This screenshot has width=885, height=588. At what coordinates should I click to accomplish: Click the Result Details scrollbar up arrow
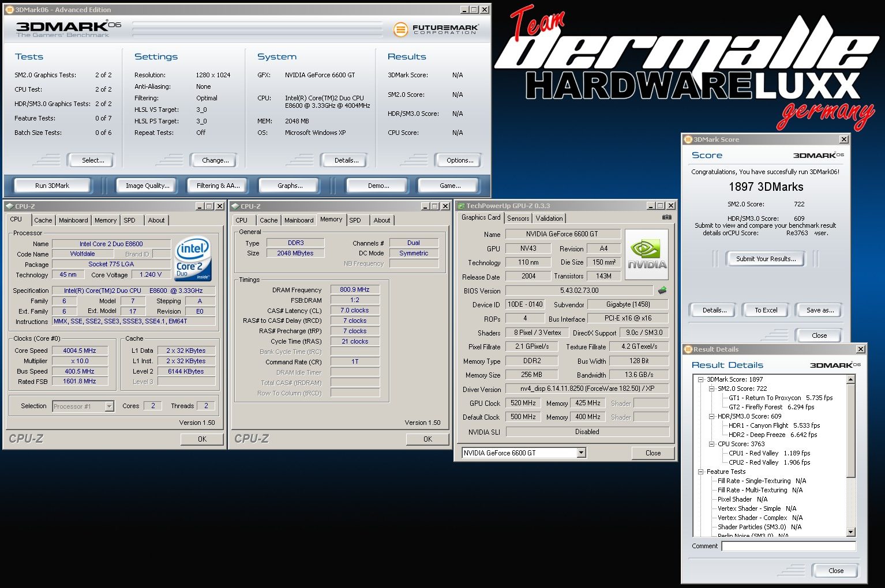tap(850, 379)
